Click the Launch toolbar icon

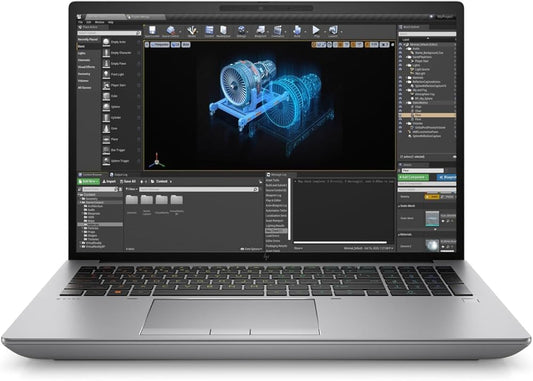333,30
